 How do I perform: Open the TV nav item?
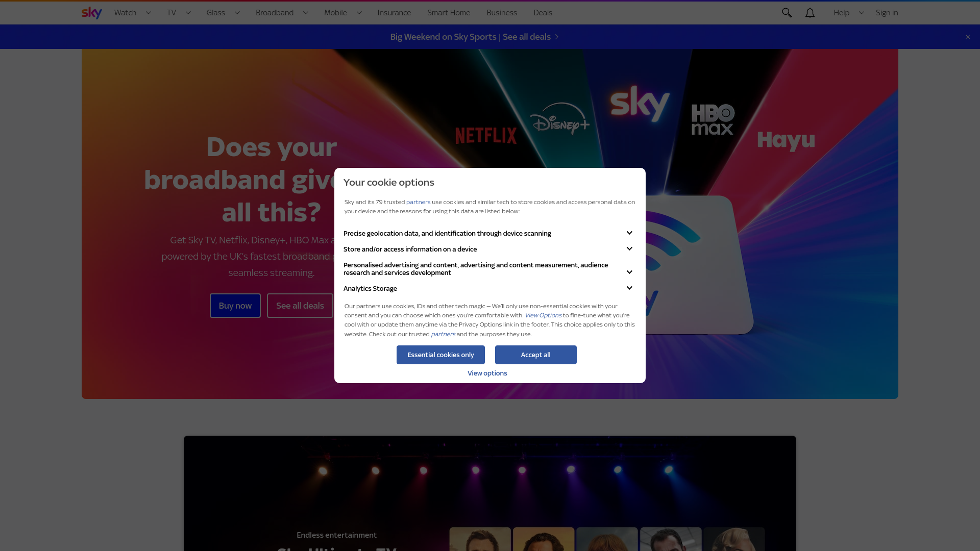click(x=171, y=13)
